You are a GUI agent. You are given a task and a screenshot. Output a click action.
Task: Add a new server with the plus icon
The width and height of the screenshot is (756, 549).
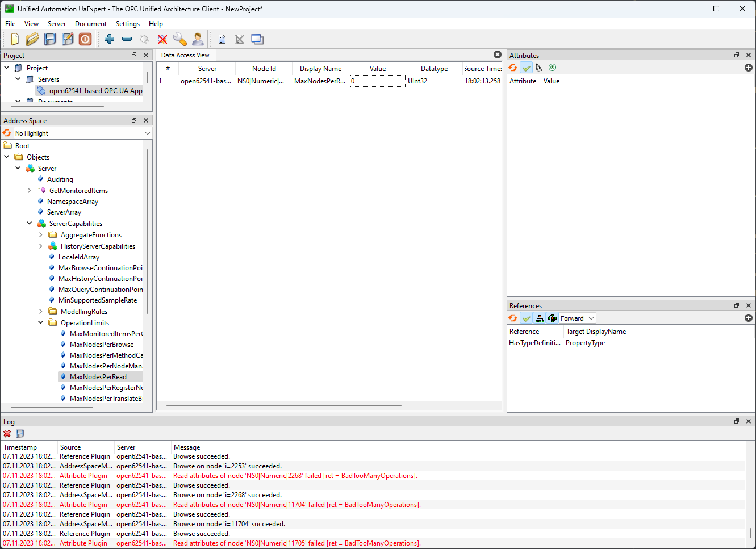coord(108,39)
